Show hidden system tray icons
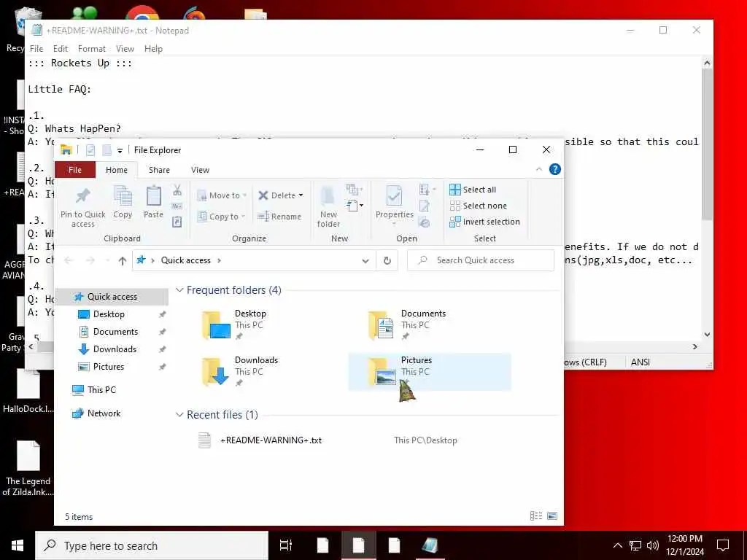This screenshot has height=560, width=747. [617, 545]
